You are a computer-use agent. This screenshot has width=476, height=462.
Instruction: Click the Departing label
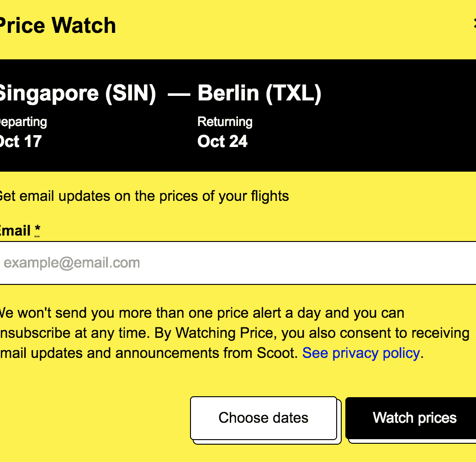click(x=23, y=122)
